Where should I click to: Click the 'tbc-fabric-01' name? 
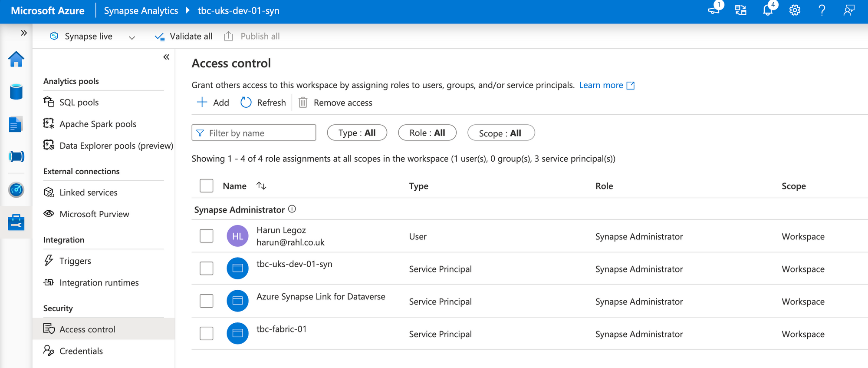[282, 329]
